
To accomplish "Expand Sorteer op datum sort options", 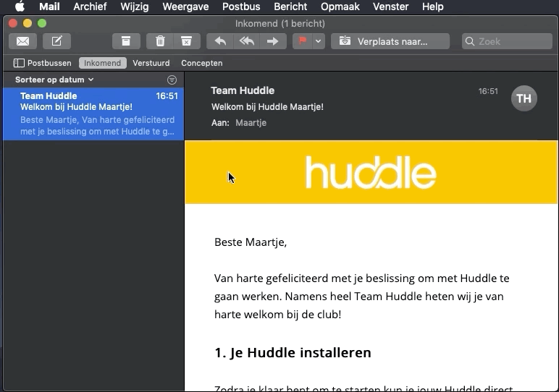I will [54, 80].
